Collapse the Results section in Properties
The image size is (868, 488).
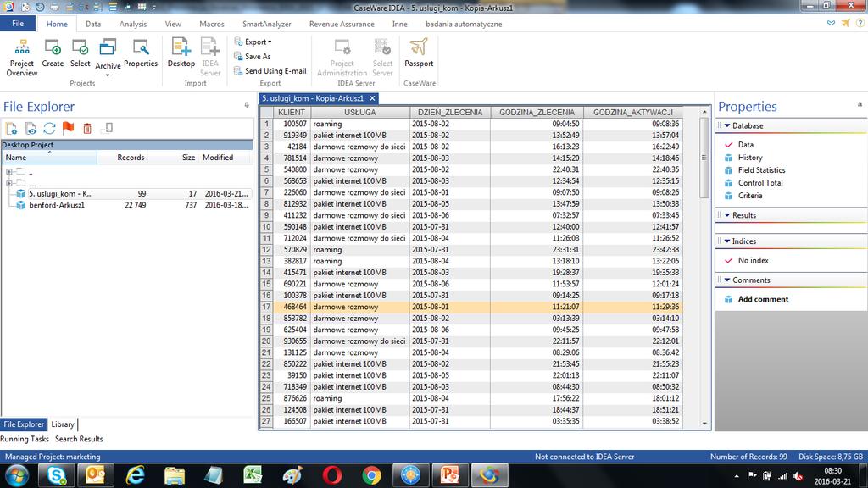click(727, 215)
